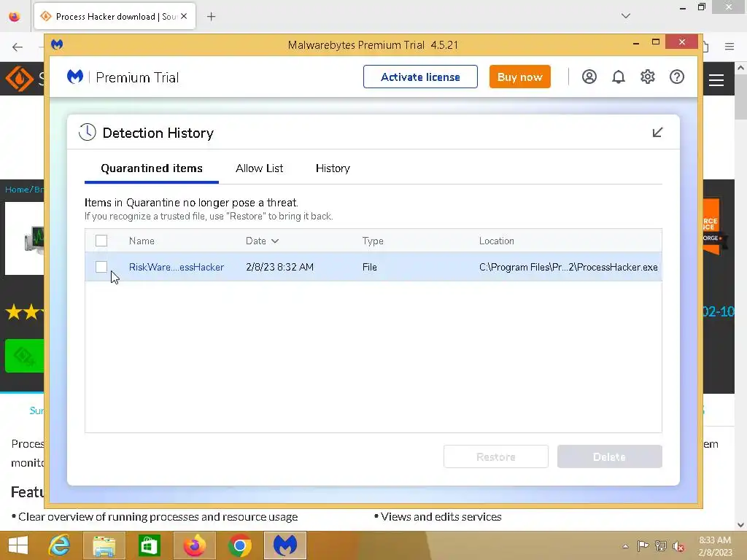This screenshot has height=560, width=747.
Task: Click the ProcessHacker.exe location path cell
Action: [568, 267]
